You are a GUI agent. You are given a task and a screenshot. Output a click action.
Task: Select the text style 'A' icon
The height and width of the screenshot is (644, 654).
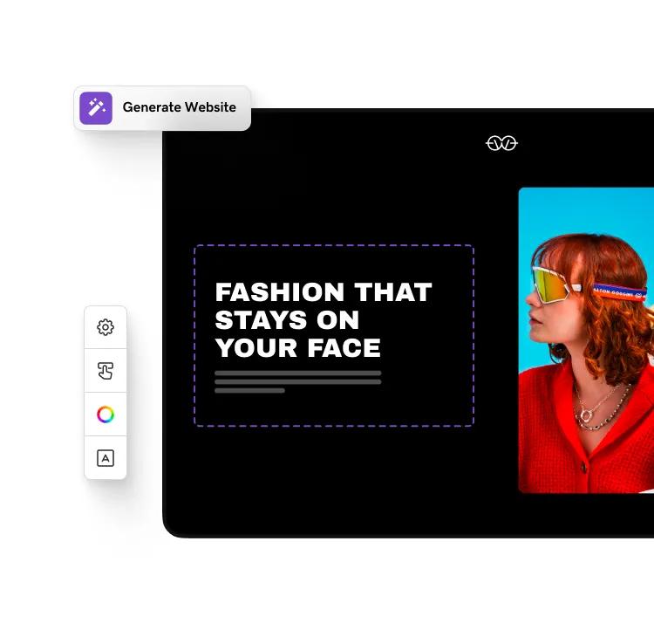click(x=106, y=458)
